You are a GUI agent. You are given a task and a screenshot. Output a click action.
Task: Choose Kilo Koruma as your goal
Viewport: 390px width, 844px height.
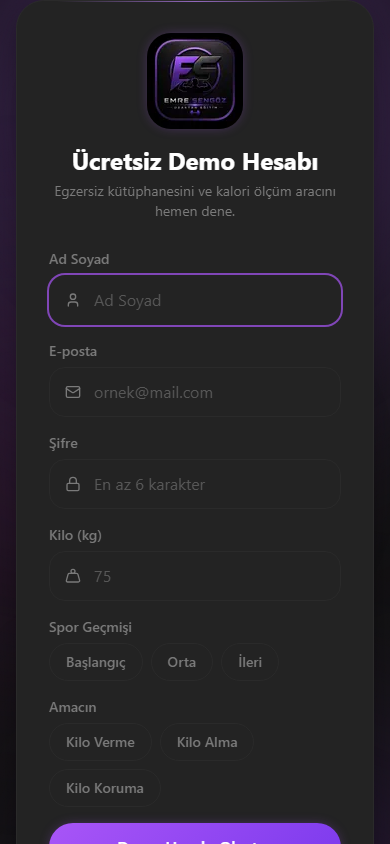pyautogui.click(x=105, y=788)
